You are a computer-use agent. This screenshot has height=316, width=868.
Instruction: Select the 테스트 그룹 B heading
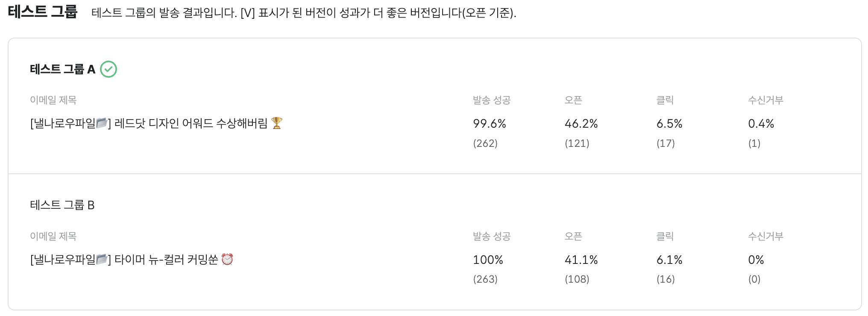pyautogui.click(x=62, y=205)
